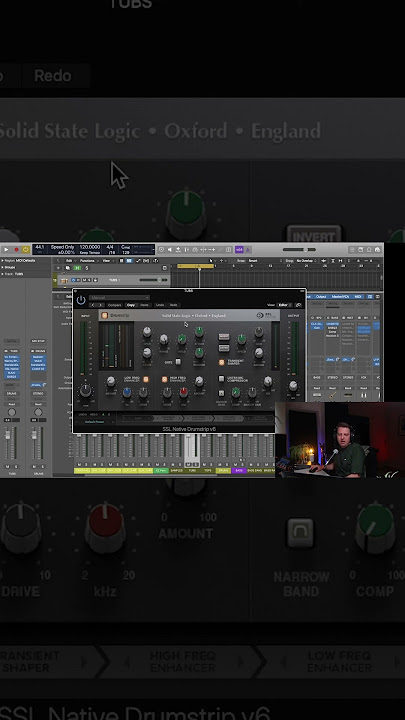405x720 pixels.
Task: Click the list editors icon in control bar
Action: (352, 249)
